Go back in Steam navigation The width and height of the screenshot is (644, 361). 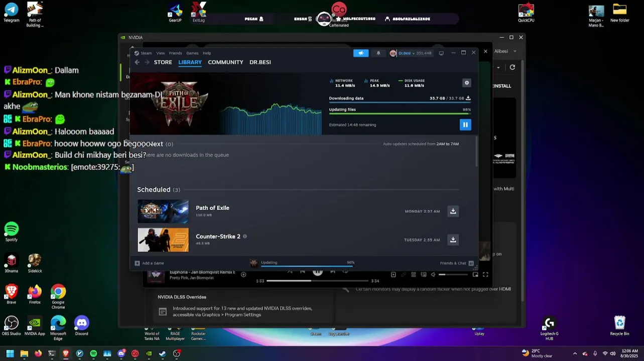pyautogui.click(x=137, y=62)
